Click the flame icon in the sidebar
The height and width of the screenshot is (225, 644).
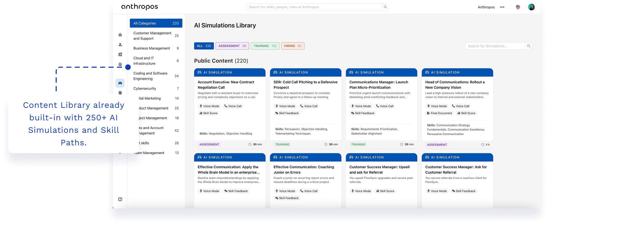120,64
